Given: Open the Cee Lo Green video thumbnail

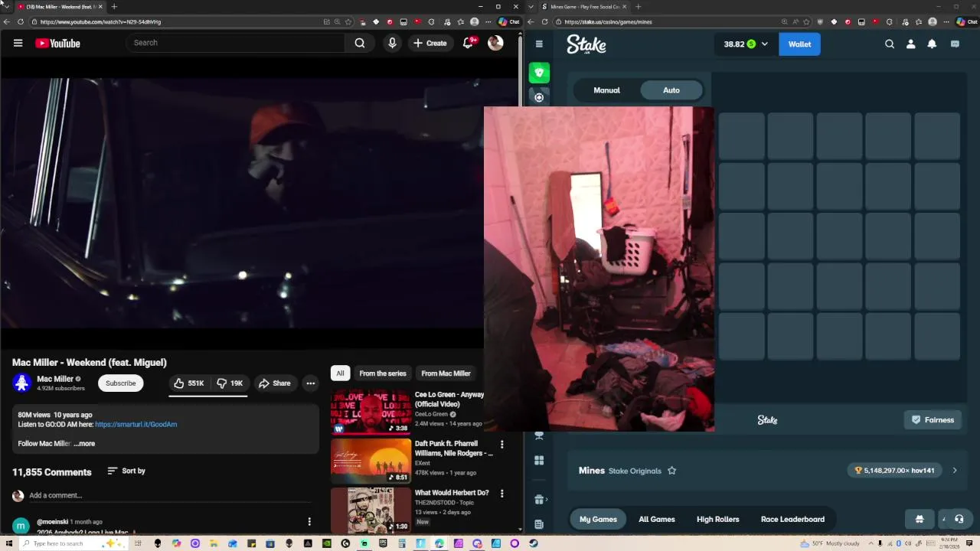Looking at the screenshot, I should tap(371, 412).
